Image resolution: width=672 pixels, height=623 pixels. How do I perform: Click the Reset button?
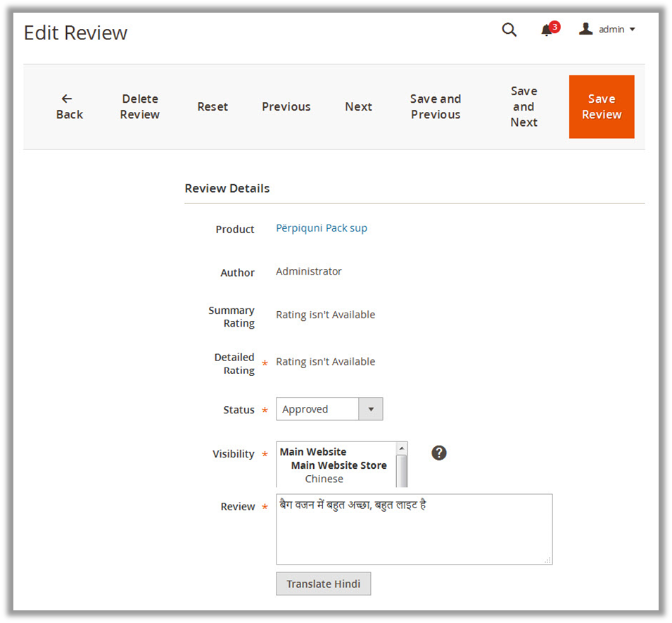tap(213, 107)
